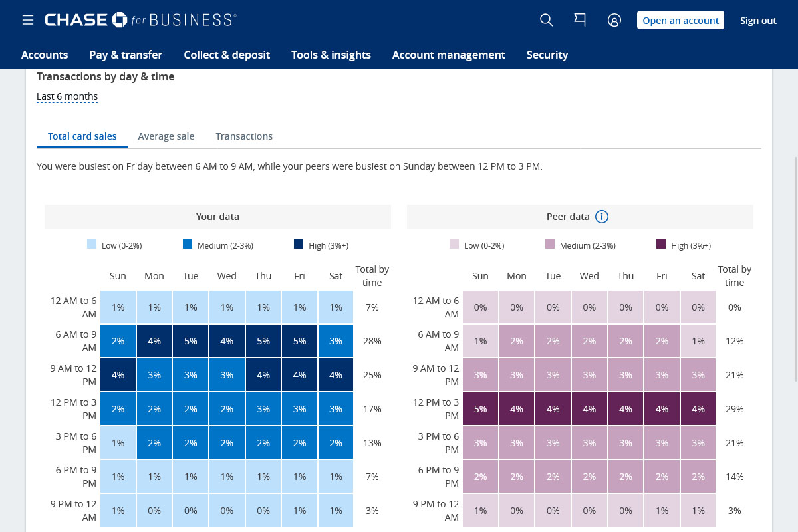Click the info icon next to Peer data

tap(602, 216)
